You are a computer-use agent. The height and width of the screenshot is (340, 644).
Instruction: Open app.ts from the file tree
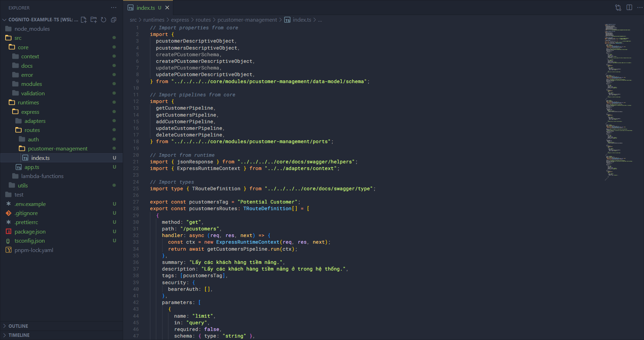32,167
